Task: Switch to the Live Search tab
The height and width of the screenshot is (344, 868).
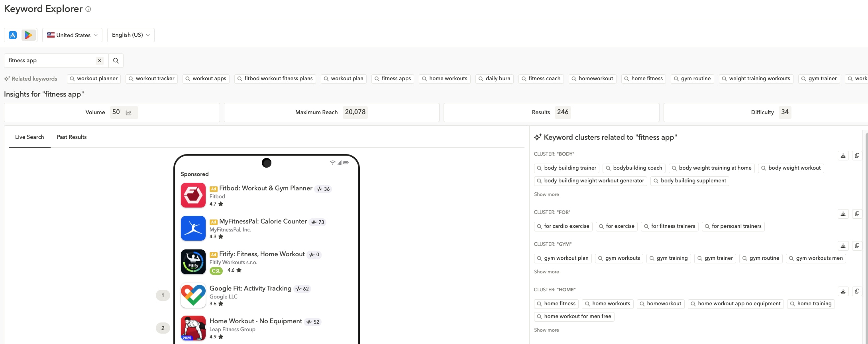Action: [x=29, y=137]
